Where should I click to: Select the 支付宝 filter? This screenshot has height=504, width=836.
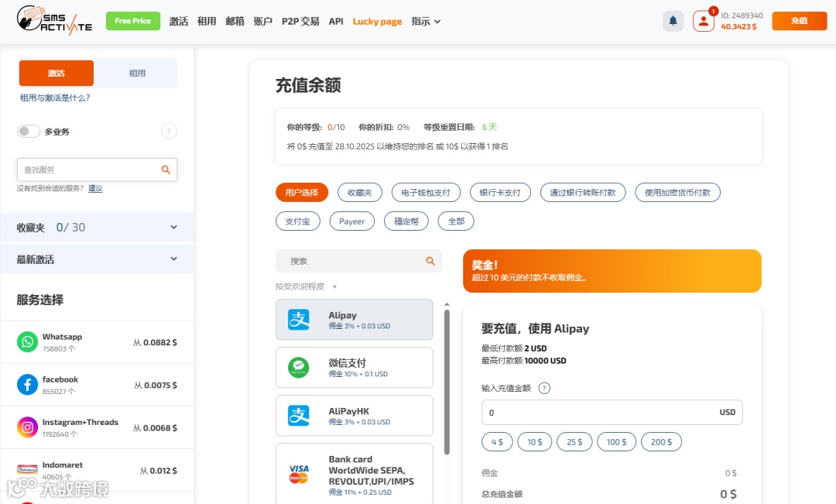[297, 221]
